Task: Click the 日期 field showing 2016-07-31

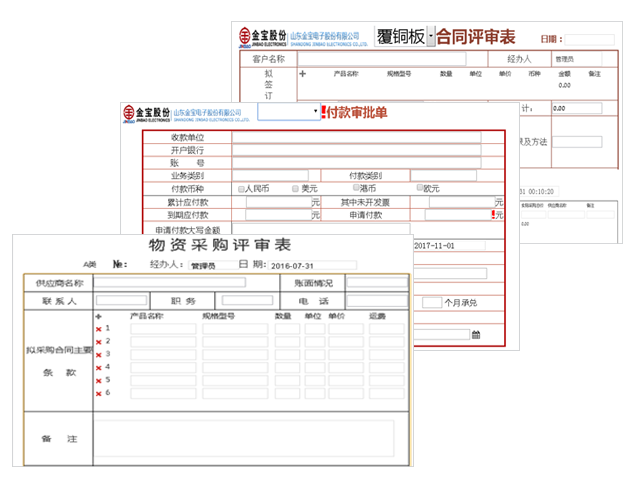Action: pyautogui.click(x=310, y=265)
